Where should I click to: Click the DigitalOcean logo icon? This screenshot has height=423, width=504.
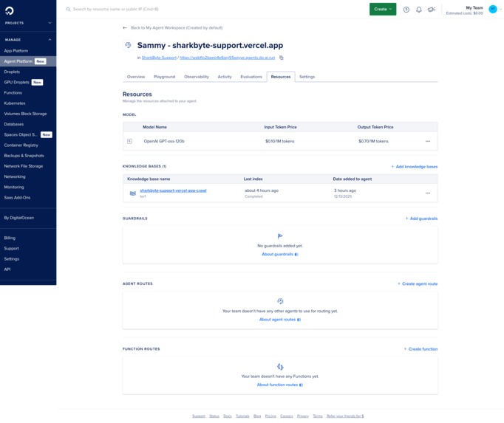10,10
